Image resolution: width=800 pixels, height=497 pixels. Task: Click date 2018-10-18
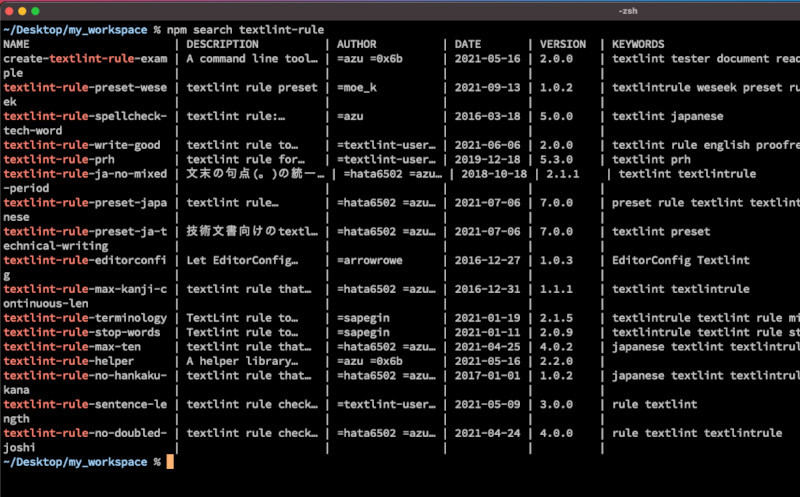494,173
